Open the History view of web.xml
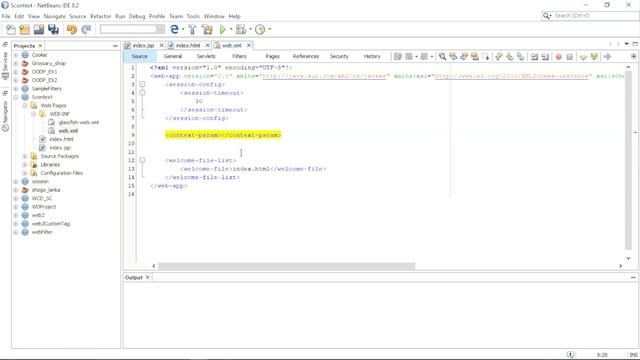 coord(372,56)
